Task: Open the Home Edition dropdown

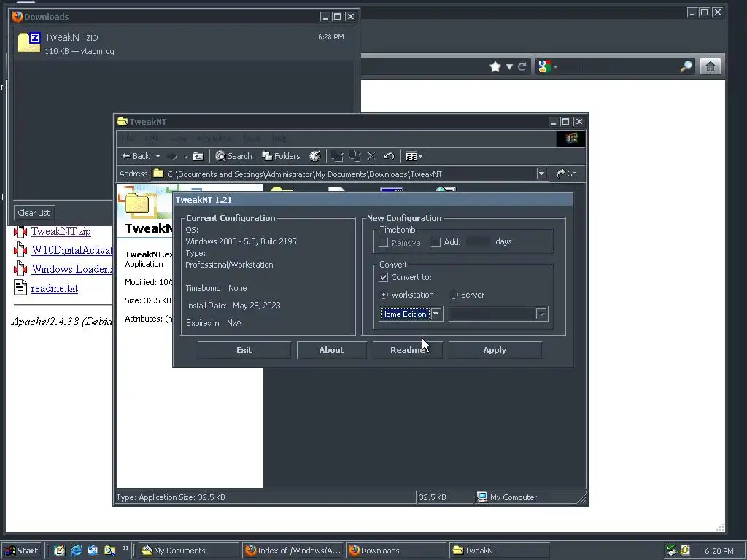Action: click(436, 314)
